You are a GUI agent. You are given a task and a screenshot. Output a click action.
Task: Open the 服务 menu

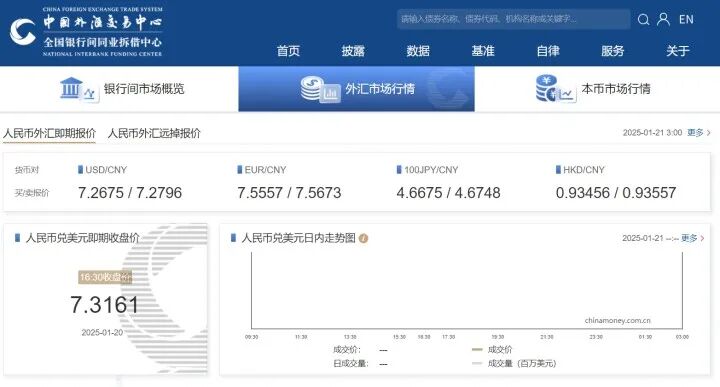[613, 50]
